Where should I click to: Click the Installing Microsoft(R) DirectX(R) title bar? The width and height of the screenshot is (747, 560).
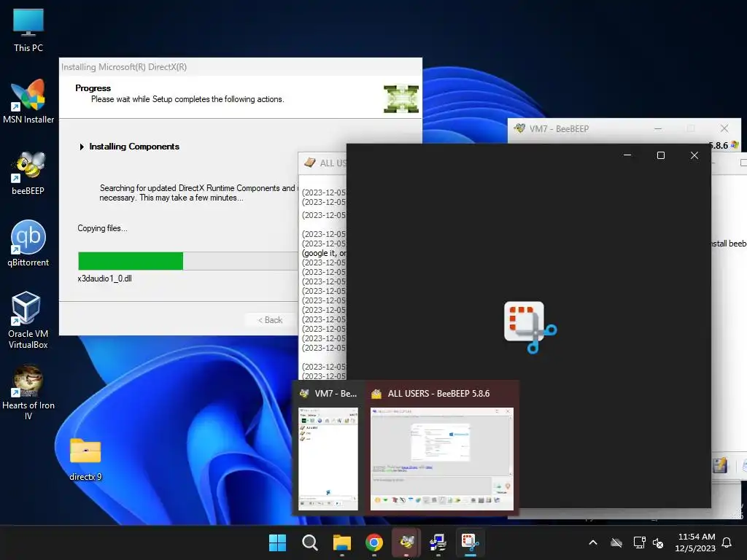(240, 67)
